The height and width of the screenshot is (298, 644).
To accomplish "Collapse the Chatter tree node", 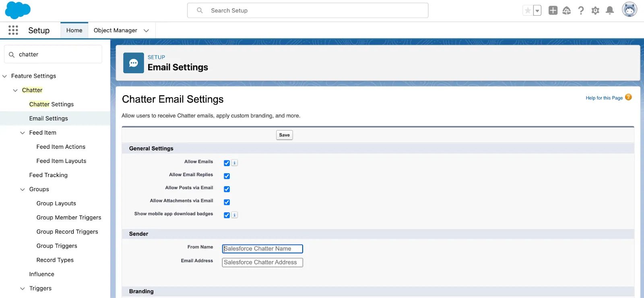I will point(15,90).
